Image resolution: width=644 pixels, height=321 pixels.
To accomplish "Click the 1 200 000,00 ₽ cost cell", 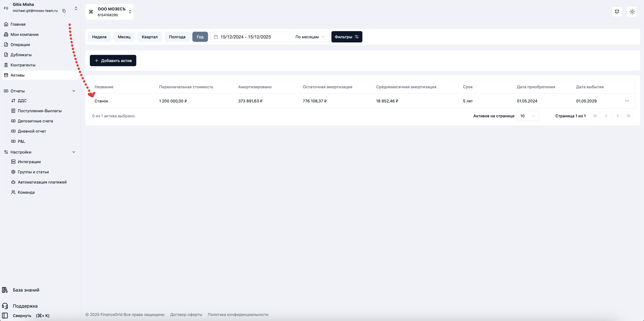I will [173, 101].
